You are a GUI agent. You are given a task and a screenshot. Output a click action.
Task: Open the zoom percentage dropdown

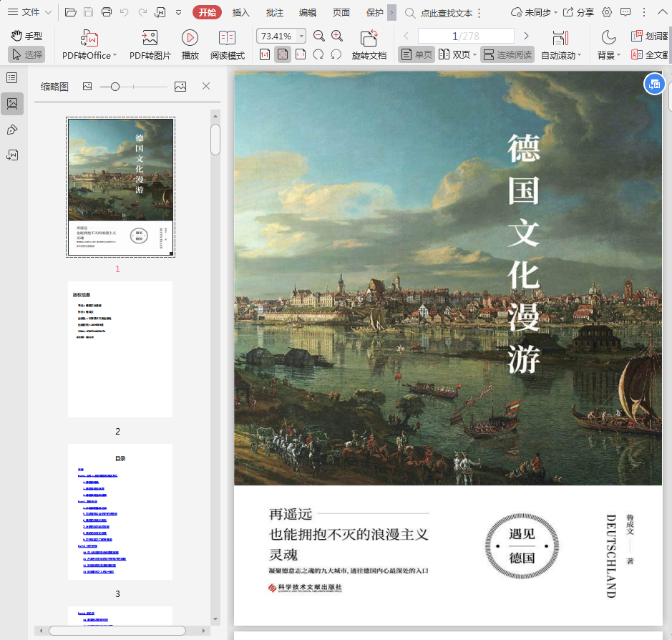point(302,37)
